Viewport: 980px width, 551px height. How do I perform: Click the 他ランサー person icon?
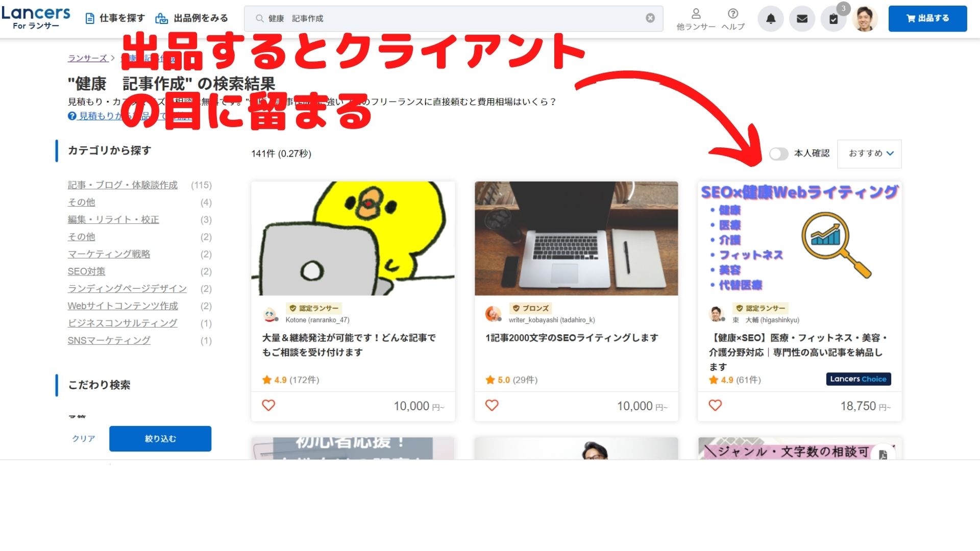[x=696, y=14]
